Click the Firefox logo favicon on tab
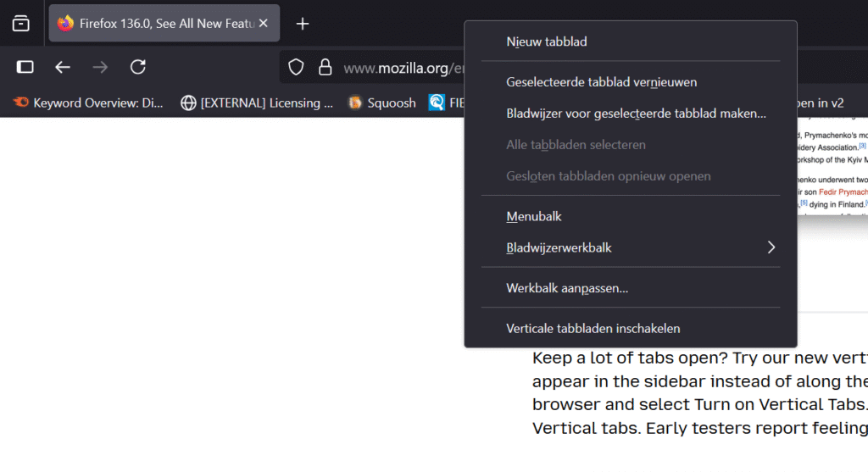 tap(65, 23)
